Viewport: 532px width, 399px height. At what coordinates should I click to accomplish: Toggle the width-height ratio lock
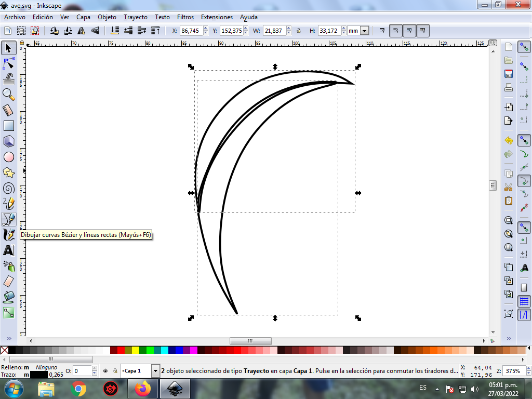click(x=298, y=31)
